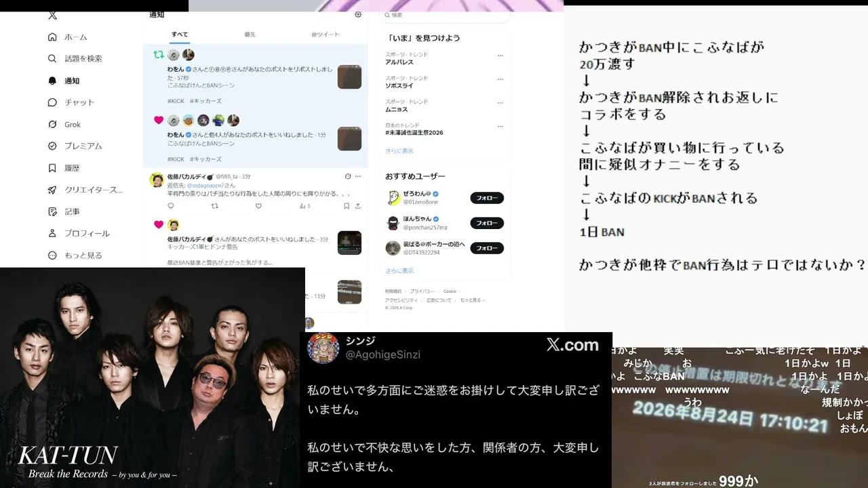Reply to 佐藤バカルディ's post
The width and height of the screenshot is (868, 488).
[x=171, y=206]
